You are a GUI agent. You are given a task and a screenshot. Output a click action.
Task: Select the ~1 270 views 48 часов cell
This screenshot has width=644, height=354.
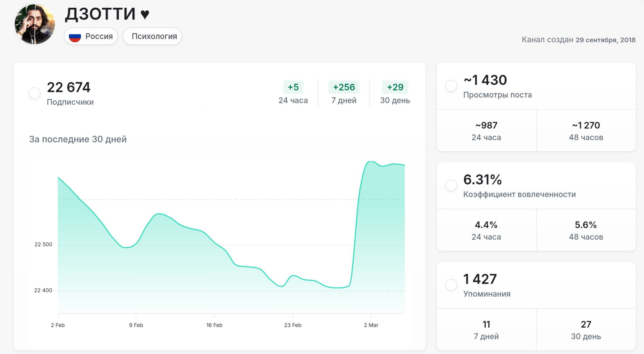586,130
